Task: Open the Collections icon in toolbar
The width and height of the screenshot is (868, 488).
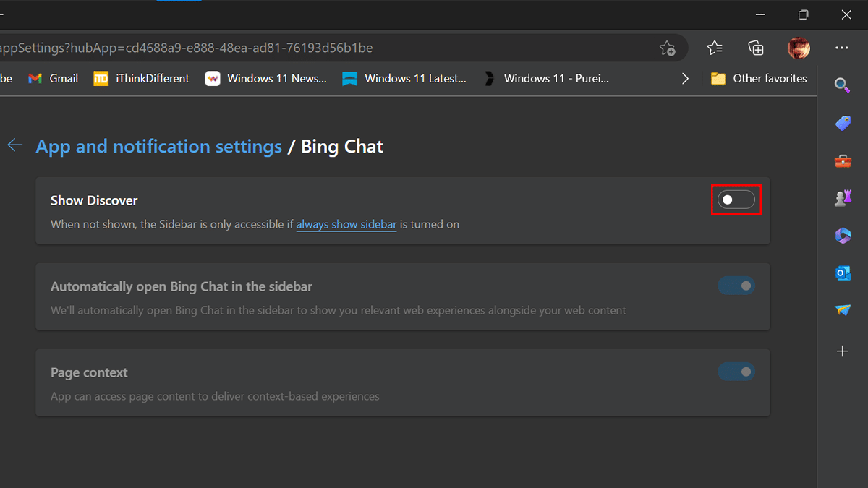Action: tap(756, 48)
